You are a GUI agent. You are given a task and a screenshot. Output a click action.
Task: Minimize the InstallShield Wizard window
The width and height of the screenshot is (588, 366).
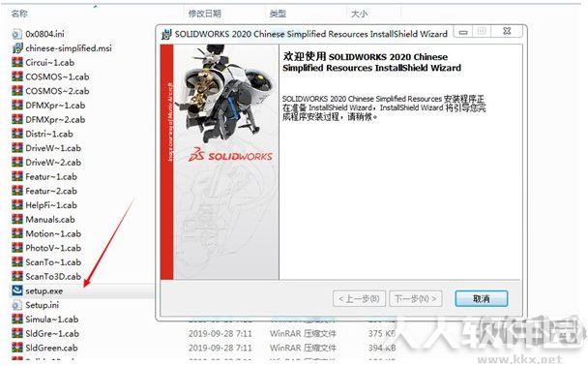point(463,32)
